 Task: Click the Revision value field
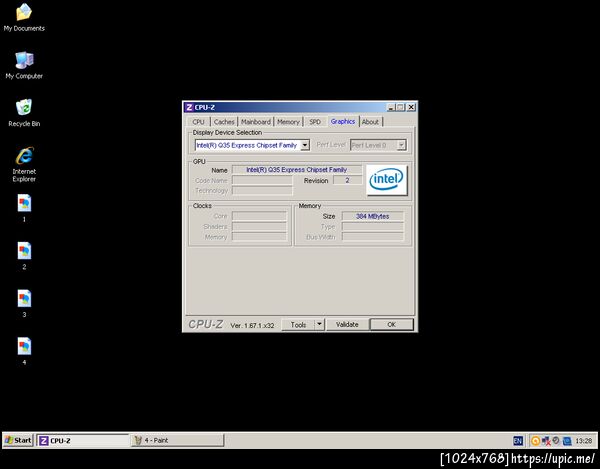[347, 180]
